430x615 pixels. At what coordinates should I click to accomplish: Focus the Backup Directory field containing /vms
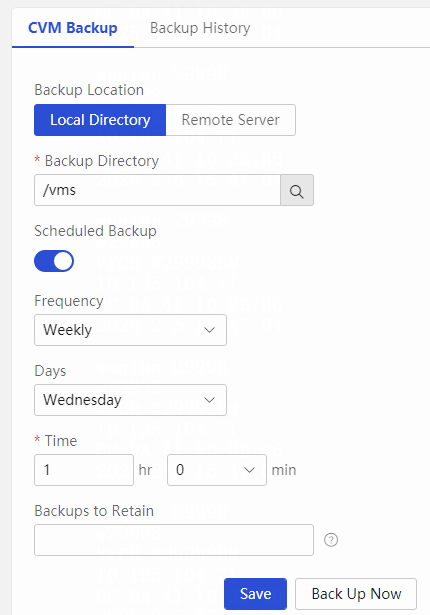157,190
